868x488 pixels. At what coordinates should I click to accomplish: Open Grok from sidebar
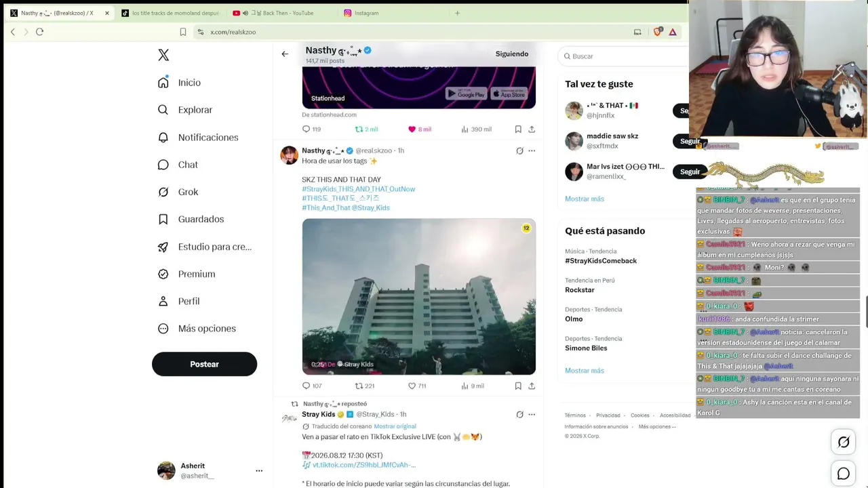click(178, 192)
